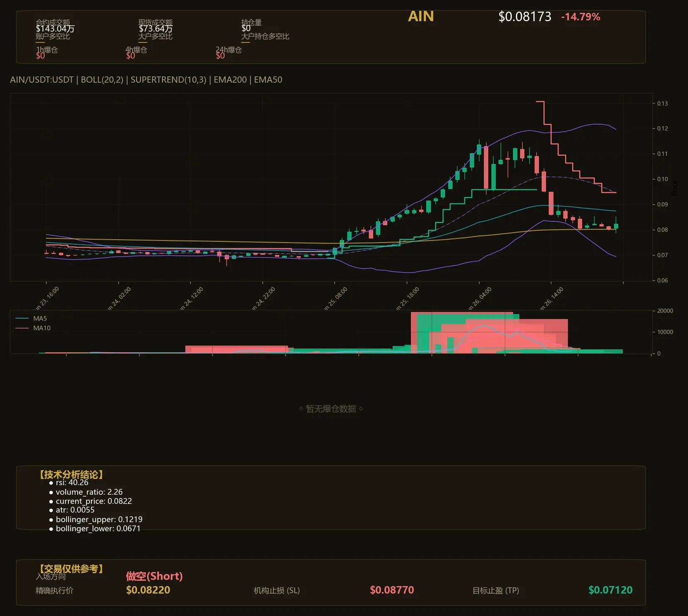Click the 1h爆仓 liquidation label
Viewport: 688px width, 616px height.
(x=47, y=50)
